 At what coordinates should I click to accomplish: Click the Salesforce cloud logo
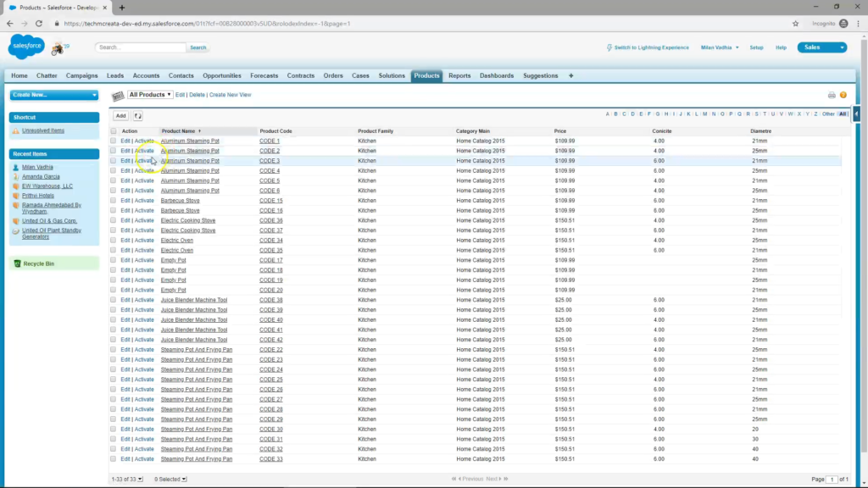click(25, 47)
